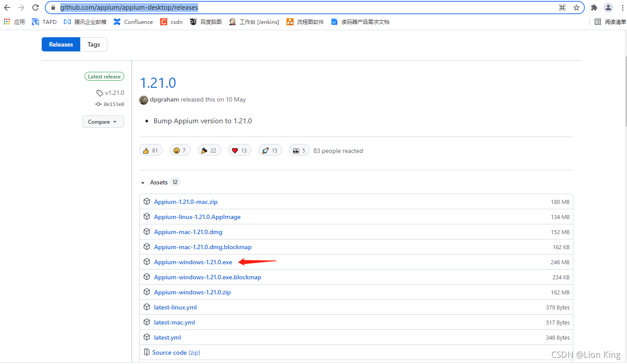
Task: Download Appium-windows-1.21.0.exe.blockmap
Action: pyautogui.click(x=208, y=277)
